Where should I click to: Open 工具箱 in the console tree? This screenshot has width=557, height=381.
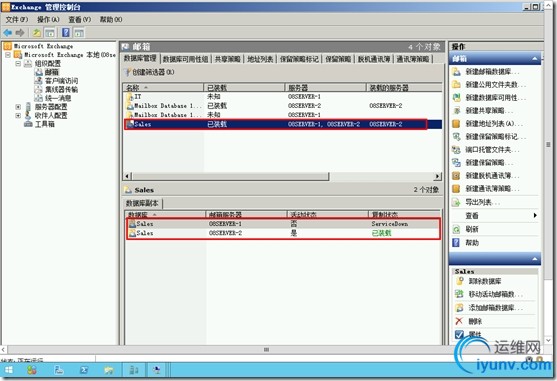(44, 124)
